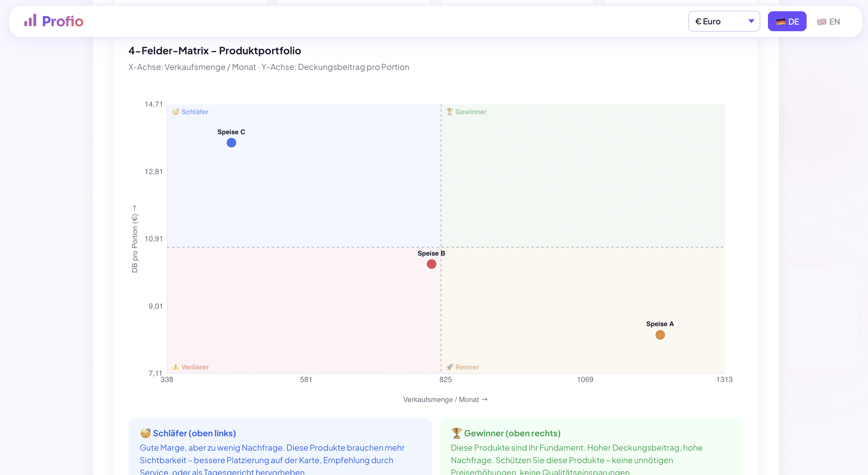Click the Speise C label
The height and width of the screenshot is (475, 868).
pyautogui.click(x=231, y=132)
